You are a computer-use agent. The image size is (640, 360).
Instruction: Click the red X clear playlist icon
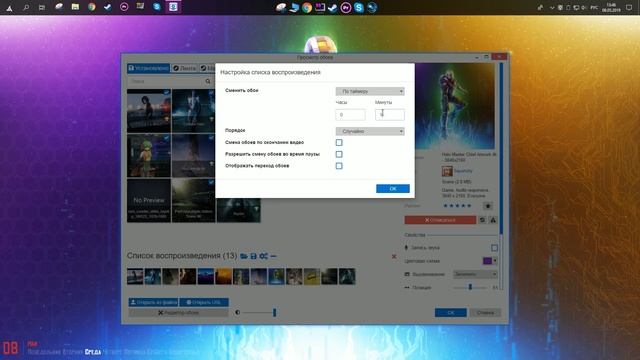click(x=394, y=256)
